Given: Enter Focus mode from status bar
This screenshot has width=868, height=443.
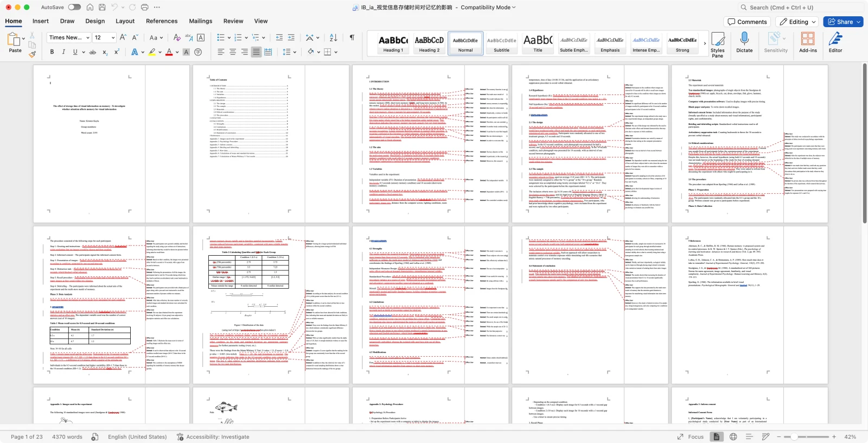Looking at the screenshot, I should point(691,436).
